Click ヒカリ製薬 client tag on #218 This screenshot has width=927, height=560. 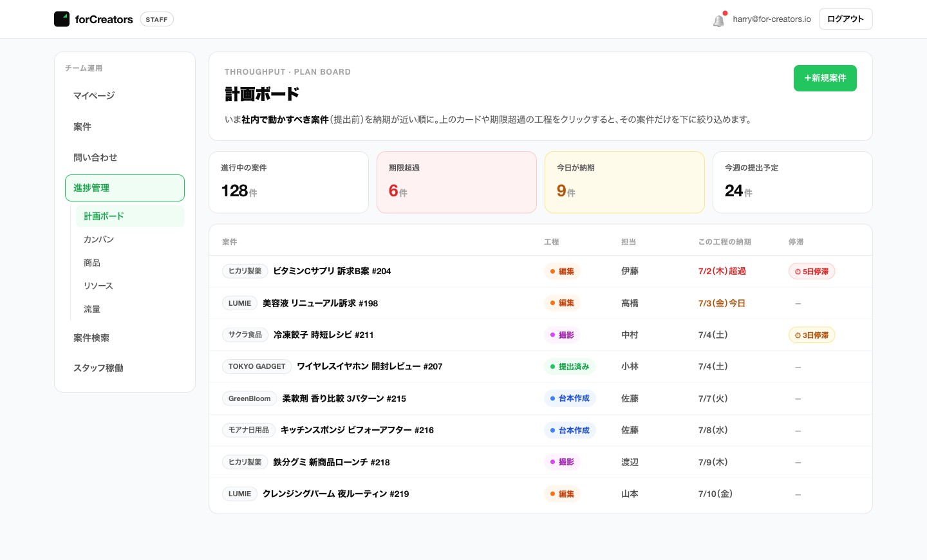click(x=245, y=462)
